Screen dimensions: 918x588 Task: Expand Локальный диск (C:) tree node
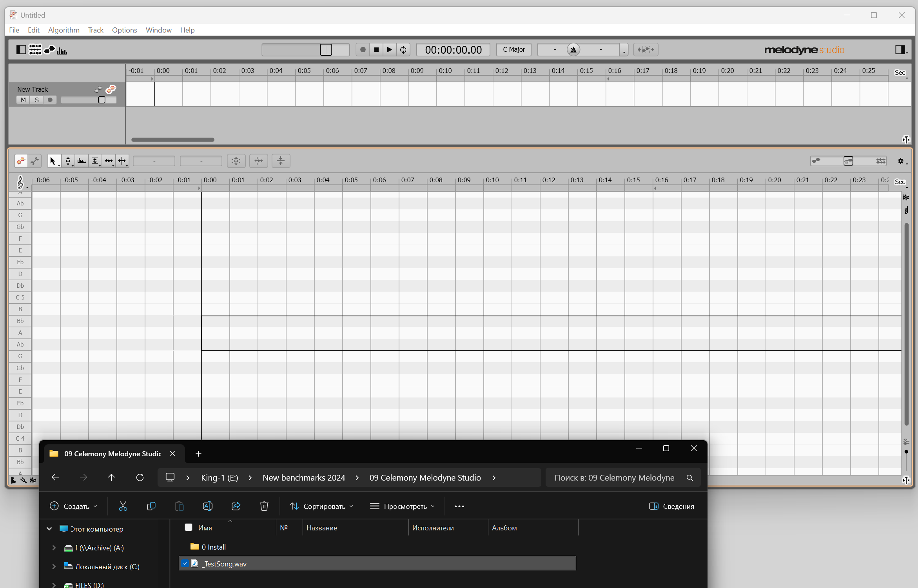point(54,566)
